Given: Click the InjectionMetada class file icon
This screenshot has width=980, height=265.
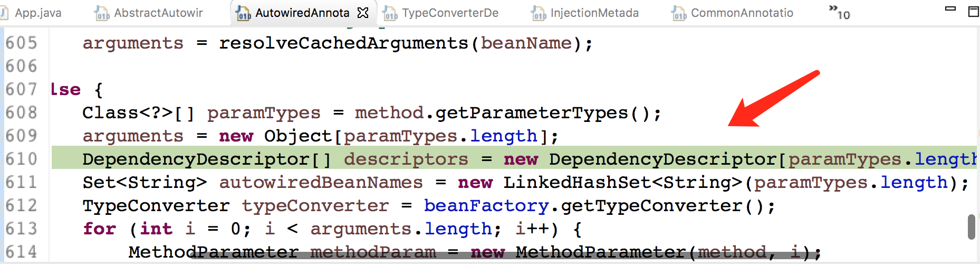Looking at the screenshot, I should pos(539,13).
